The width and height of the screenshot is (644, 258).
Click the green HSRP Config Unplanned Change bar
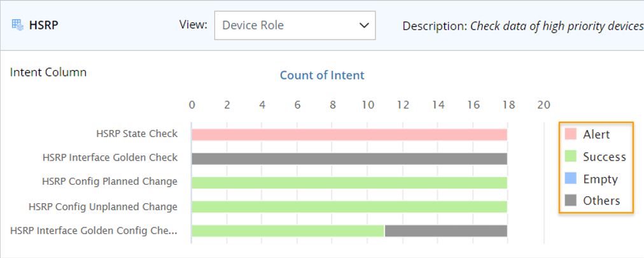pos(349,206)
